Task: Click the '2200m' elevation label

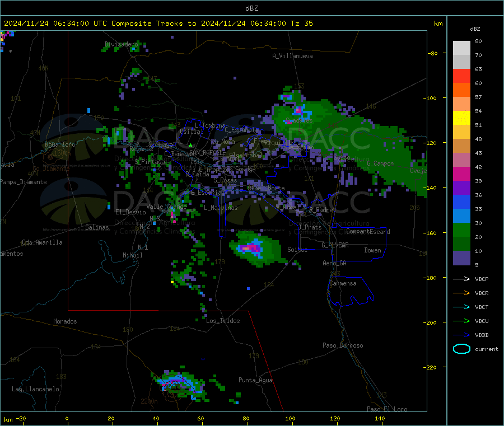Action: (x=149, y=401)
